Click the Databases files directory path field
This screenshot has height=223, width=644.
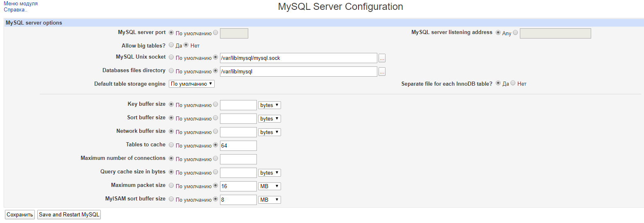299,72
